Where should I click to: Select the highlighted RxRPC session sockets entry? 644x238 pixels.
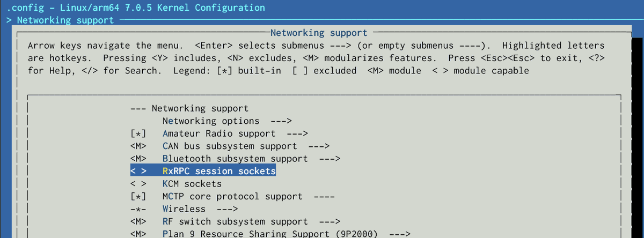[x=203, y=171]
